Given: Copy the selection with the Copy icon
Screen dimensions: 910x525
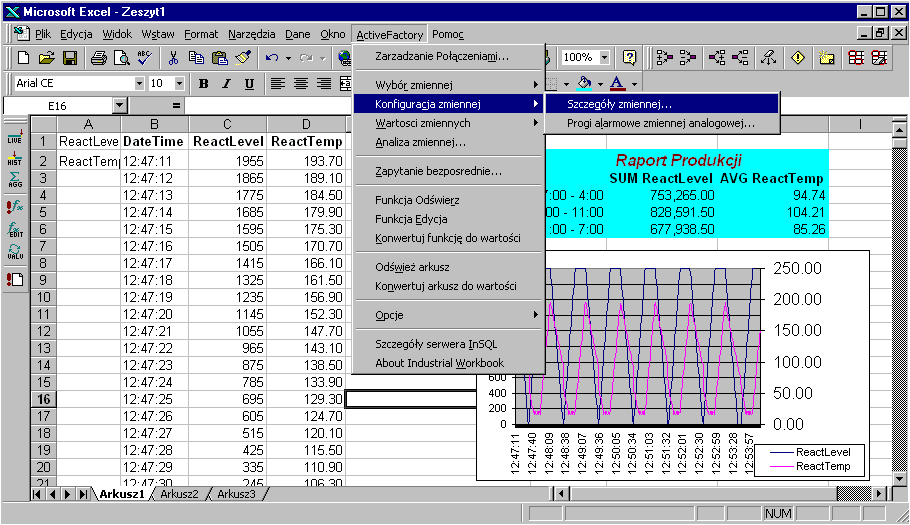Looking at the screenshot, I should point(196,57).
